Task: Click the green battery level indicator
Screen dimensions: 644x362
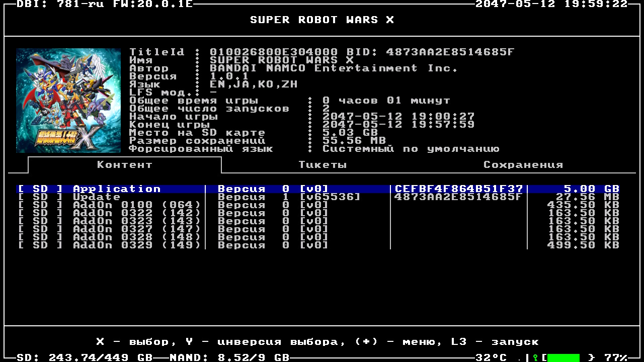Action: (563, 357)
